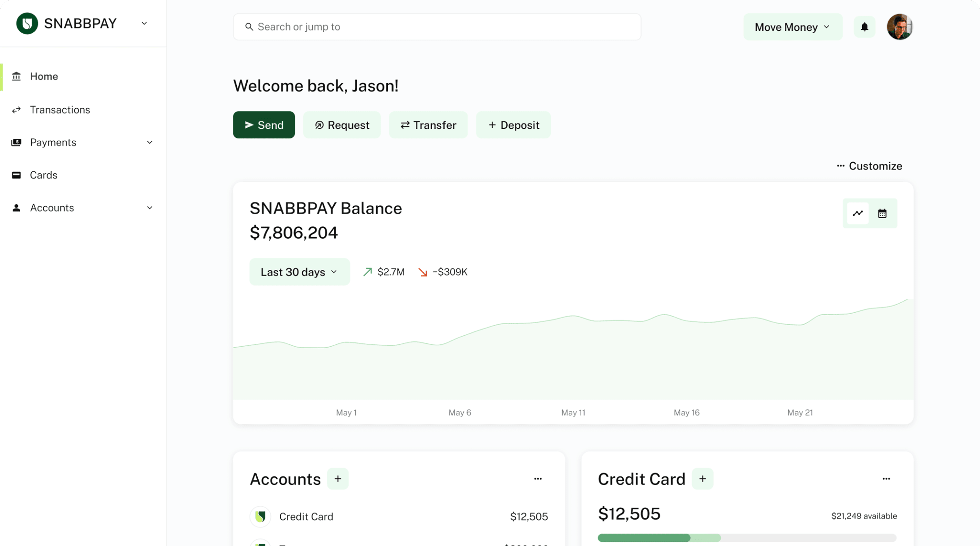
Task: Click the Deposit button
Action: click(x=513, y=125)
